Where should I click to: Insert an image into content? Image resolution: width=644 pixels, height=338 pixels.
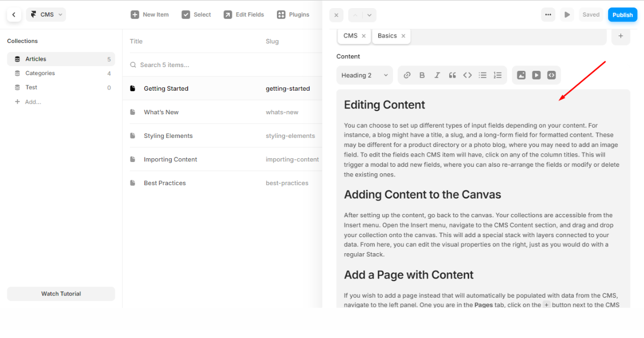coord(521,75)
